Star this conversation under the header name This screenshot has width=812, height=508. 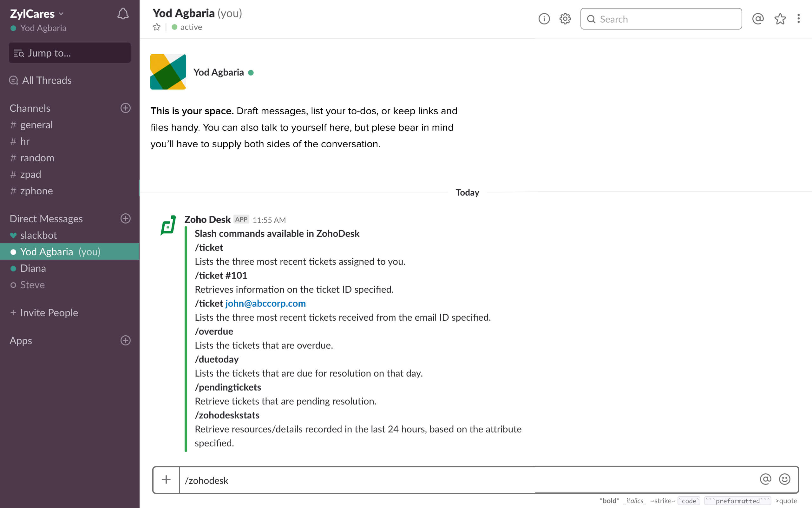(157, 27)
